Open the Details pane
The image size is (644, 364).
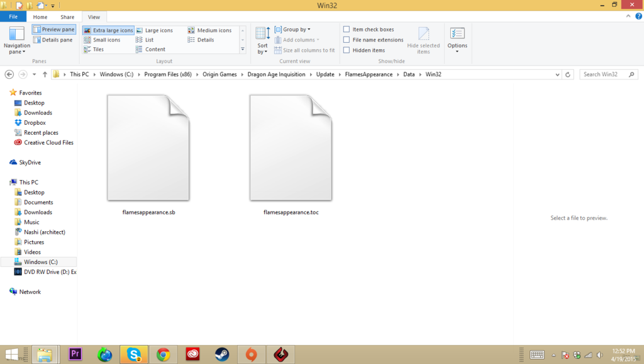click(x=53, y=40)
